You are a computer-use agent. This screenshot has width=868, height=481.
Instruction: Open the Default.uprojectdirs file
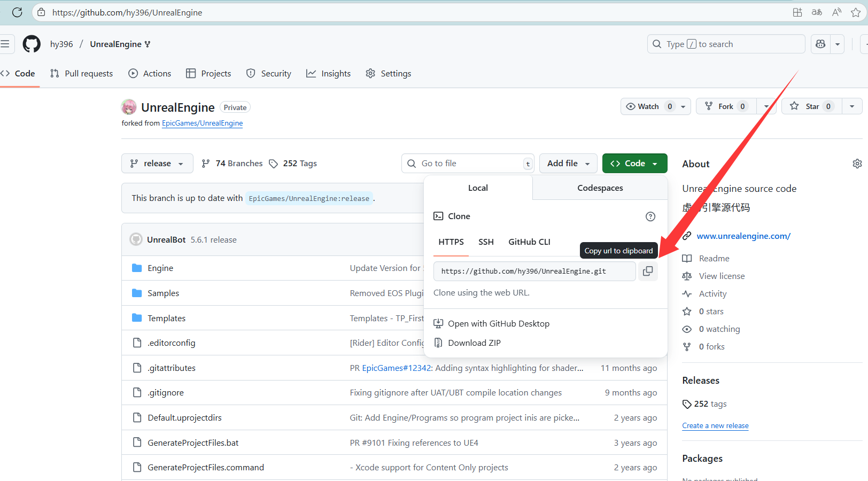tap(184, 417)
